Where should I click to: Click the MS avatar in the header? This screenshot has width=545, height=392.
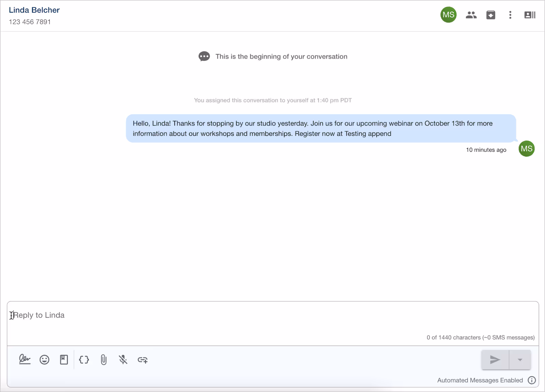coord(448,15)
